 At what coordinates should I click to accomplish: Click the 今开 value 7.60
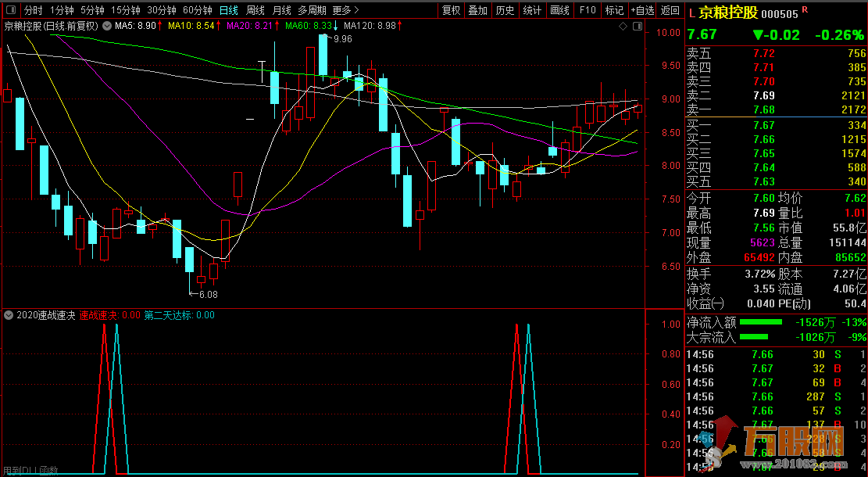[x=764, y=199]
